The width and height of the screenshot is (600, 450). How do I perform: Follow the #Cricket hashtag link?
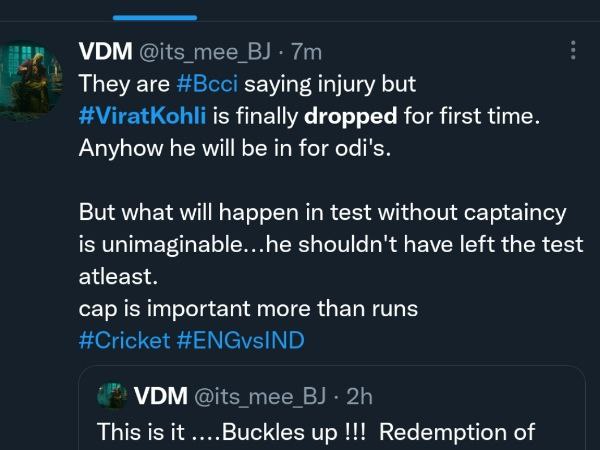124,340
